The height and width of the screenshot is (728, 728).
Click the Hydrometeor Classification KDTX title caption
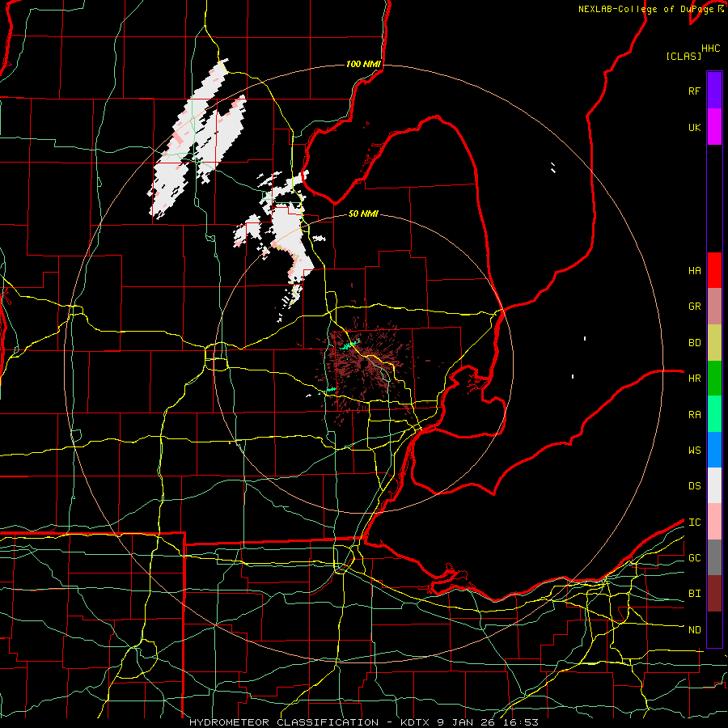[x=363, y=722]
